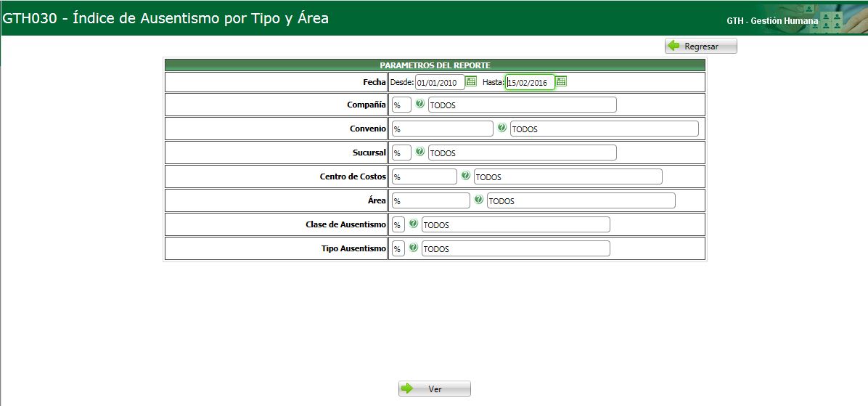The image size is (868, 406).
Task: Open the Tipo Ausentismo lookup icon
Action: pyautogui.click(x=413, y=248)
